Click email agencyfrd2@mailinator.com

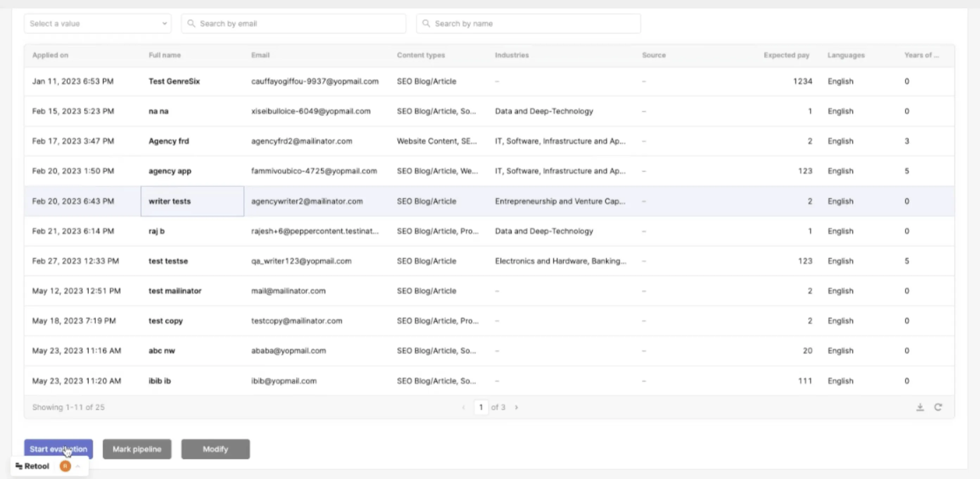point(301,141)
